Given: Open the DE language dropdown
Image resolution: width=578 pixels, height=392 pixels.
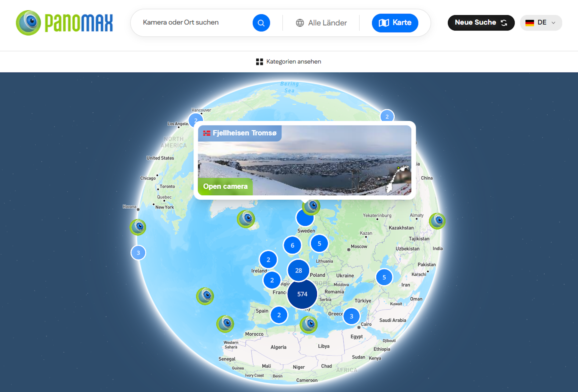Looking at the screenshot, I should pyautogui.click(x=541, y=23).
